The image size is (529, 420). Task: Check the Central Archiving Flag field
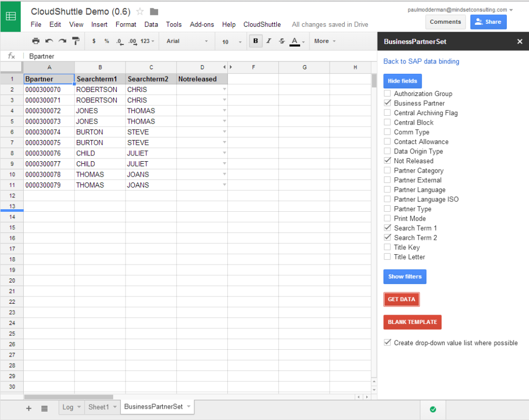(387, 113)
